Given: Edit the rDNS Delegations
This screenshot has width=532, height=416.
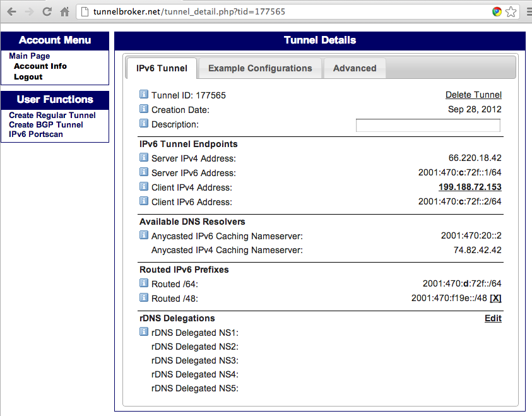Looking at the screenshot, I should [493, 318].
